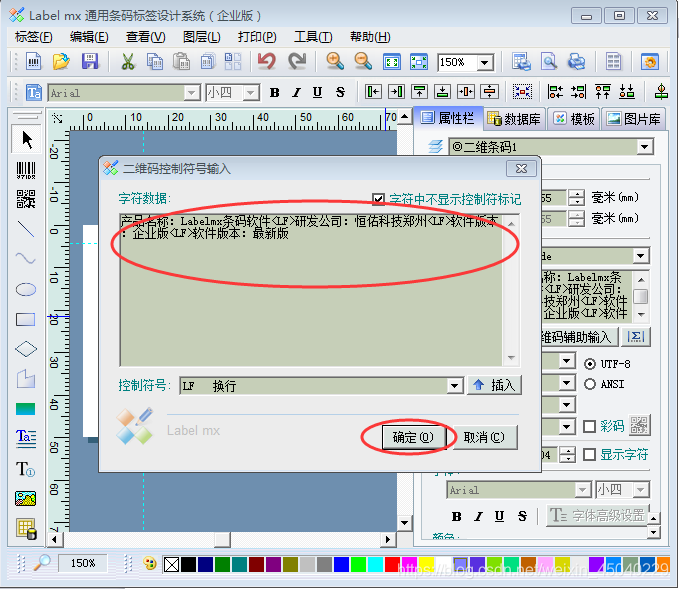The height and width of the screenshot is (589, 679).
Task: Open the 图层(L) menu
Action: coord(202,37)
